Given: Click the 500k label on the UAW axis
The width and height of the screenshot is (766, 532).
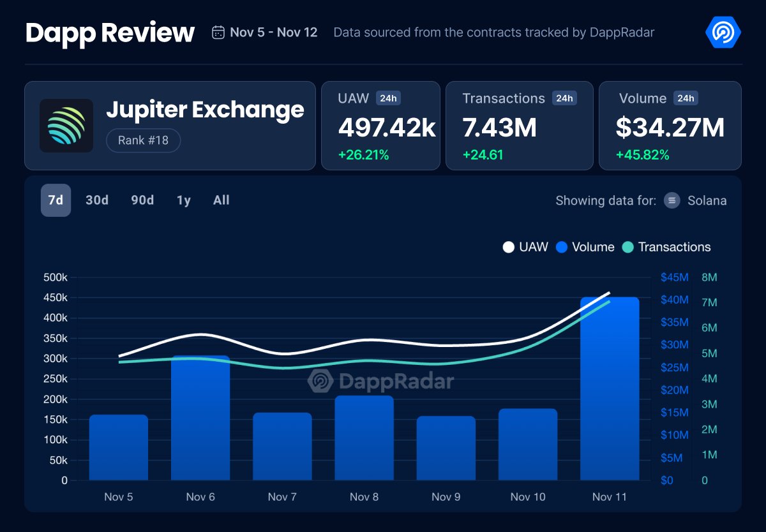Looking at the screenshot, I should 55,277.
